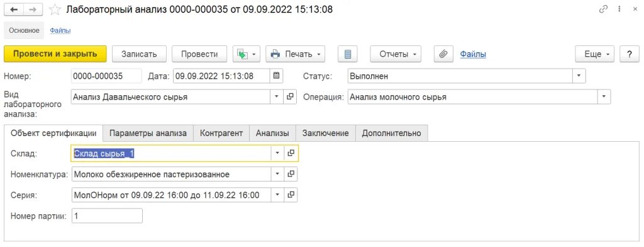The height and width of the screenshot is (247, 644).
Task: Click Провести и закрыть button
Action: [55, 54]
